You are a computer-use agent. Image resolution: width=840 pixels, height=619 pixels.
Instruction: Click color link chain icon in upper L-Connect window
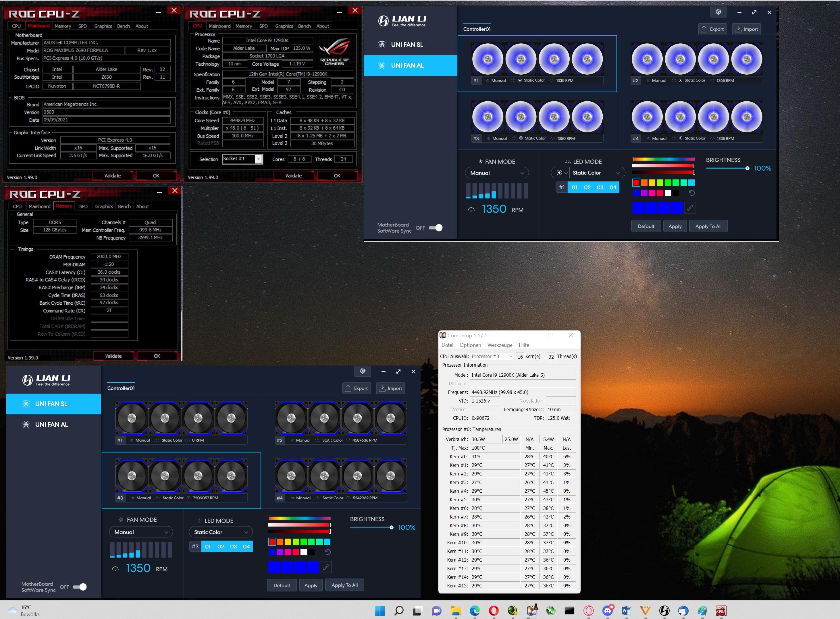(690, 208)
